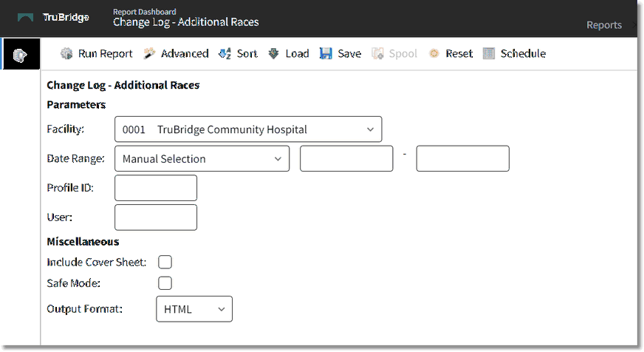Open the Reports menu in header

[603, 25]
